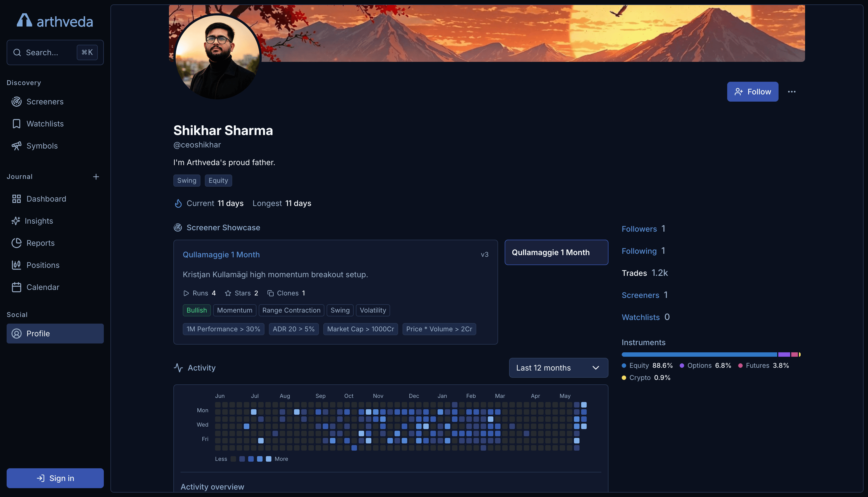Click the Activity overview heading
The height and width of the screenshot is (497, 868).
pyautogui.click(x=212, y=487)
